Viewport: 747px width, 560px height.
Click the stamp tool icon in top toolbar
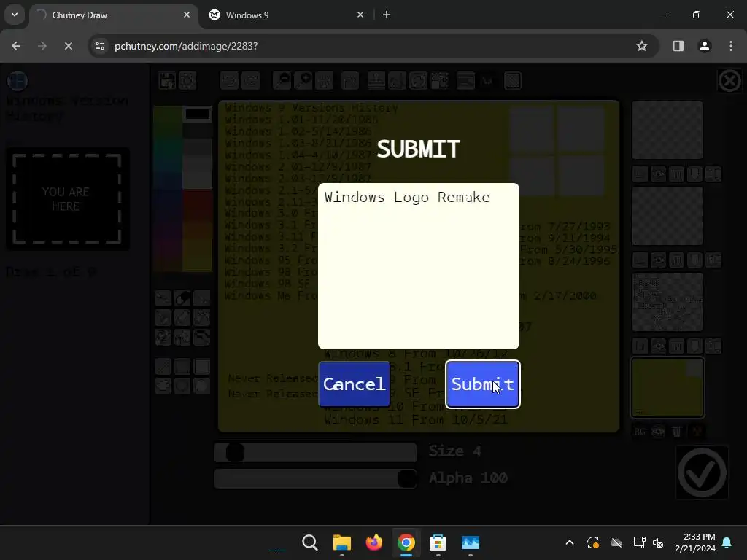click(x=376, y=81)
